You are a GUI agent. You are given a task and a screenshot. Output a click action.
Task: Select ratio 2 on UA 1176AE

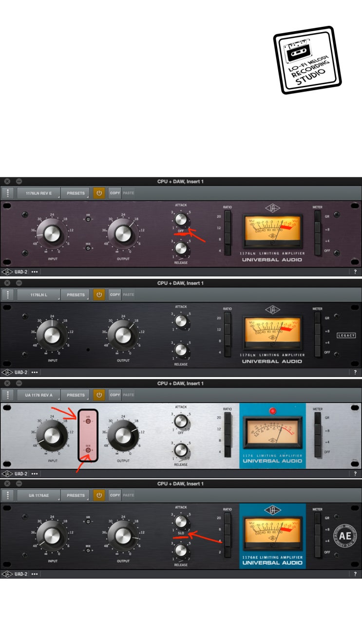pos(228,552)
